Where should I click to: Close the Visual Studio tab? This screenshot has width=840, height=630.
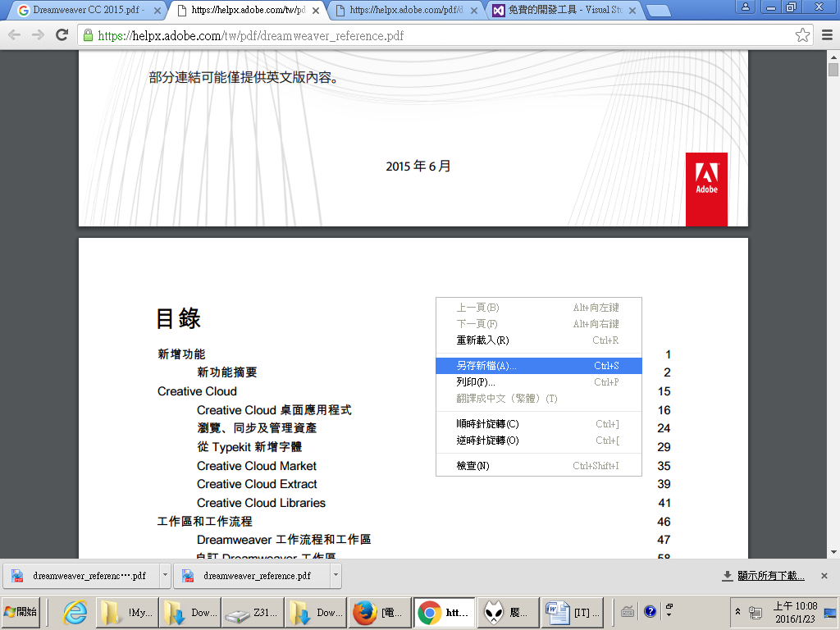(632, 10)
